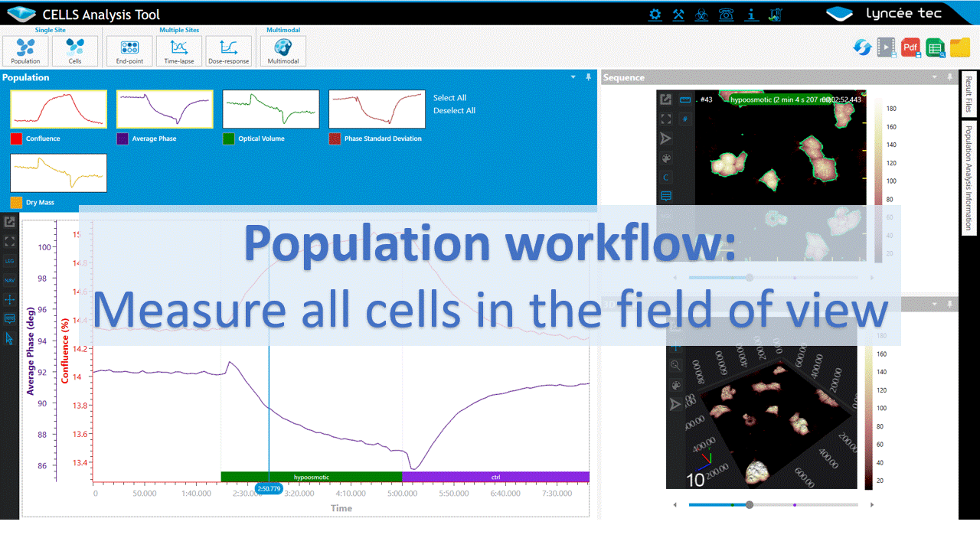
Task: Toggle the LEG legend button on chart
Action: coord(9,261)
